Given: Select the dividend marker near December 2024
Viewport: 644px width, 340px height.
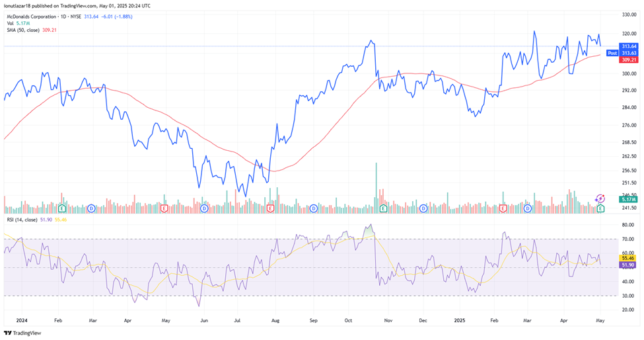Looking at the screenshot, I should pyautogui.click(x=421, y=208).
